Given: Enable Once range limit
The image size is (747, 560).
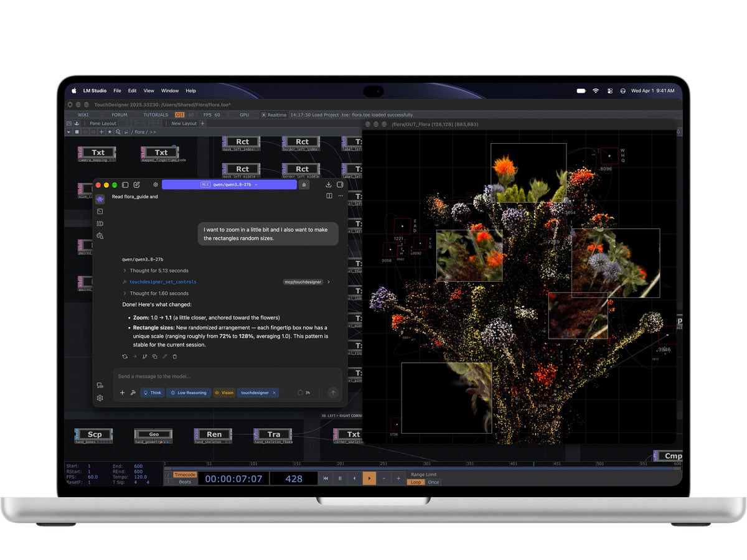Looking at the screenshot, I should [x=433, y=482].
